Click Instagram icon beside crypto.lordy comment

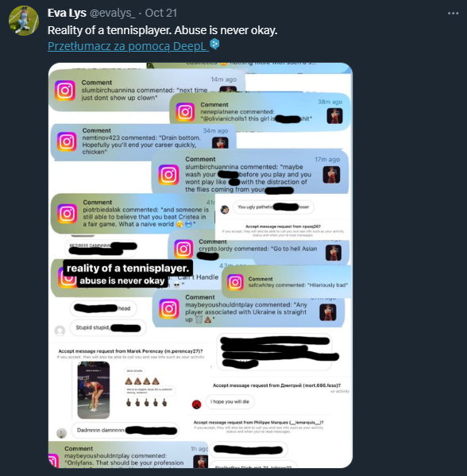[183, 249]
